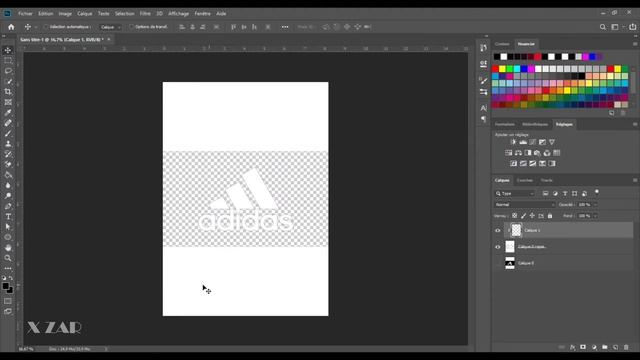
Task: Select the Clone Stamp tool
Action: point(8,144)
